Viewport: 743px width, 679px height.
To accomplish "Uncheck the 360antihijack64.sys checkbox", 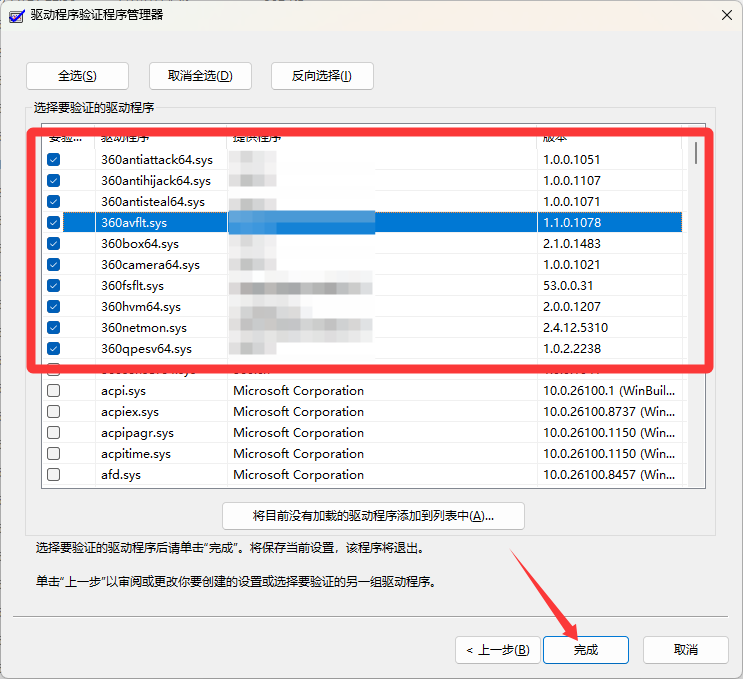I will tap(54, 181).
